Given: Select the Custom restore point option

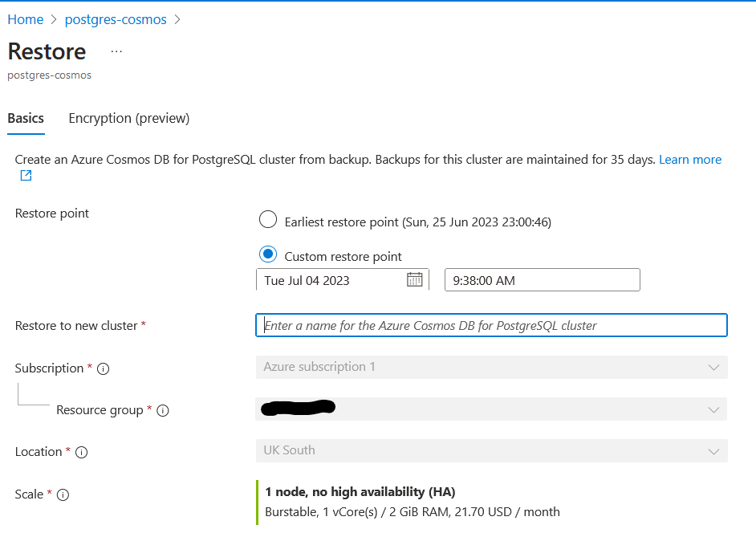Looking at the screenshot, I should tap(267, 254).
